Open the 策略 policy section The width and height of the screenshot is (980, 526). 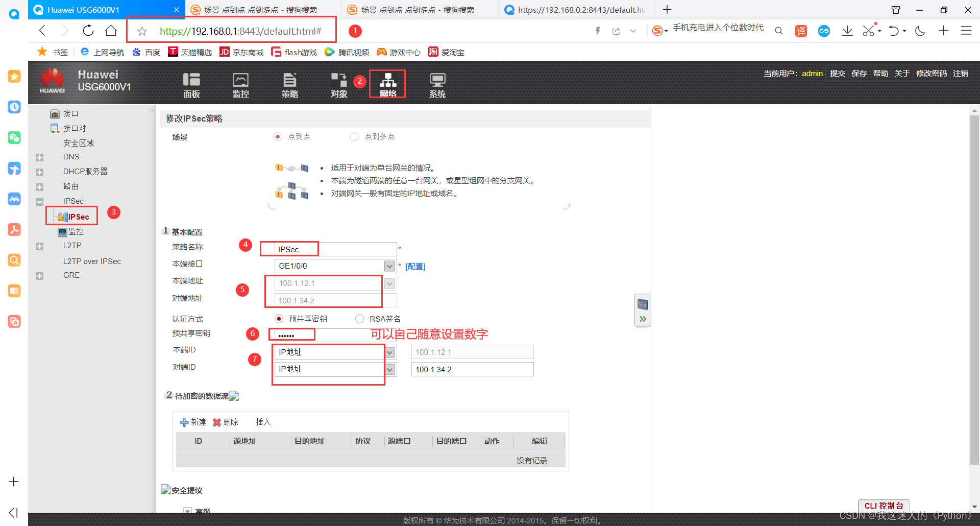[x=289, y=84]
